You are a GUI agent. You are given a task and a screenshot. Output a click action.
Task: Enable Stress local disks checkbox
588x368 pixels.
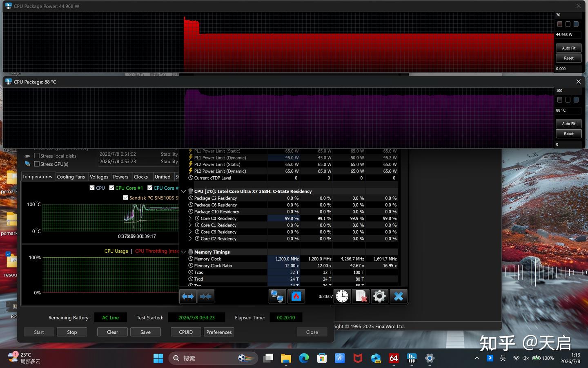tap(37, 156)
